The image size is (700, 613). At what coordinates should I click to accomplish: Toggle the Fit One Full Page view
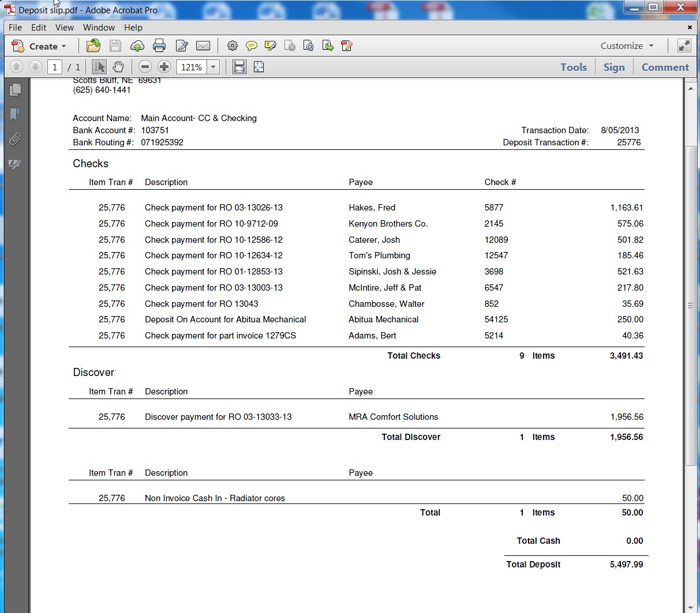259,67
